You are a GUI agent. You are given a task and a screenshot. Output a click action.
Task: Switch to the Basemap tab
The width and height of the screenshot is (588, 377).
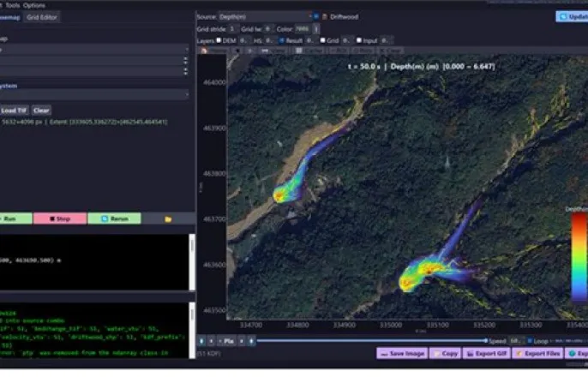click(x=9, y=17)
